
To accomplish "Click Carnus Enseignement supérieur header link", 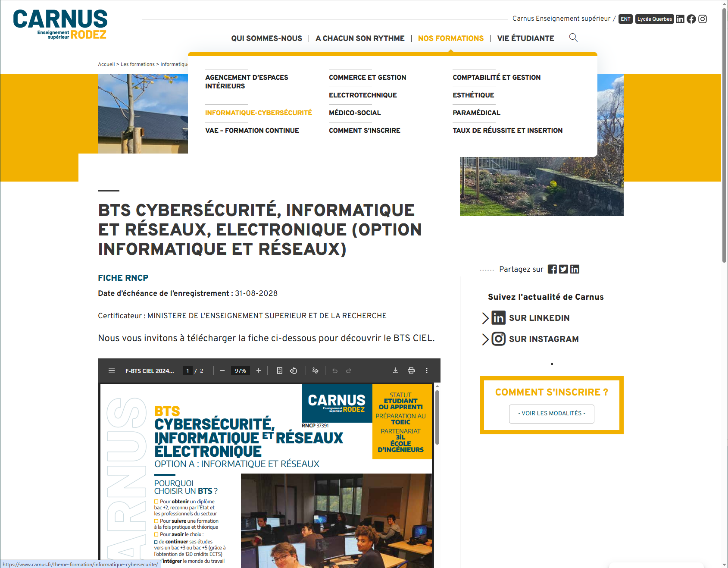I will click(561, 19).
